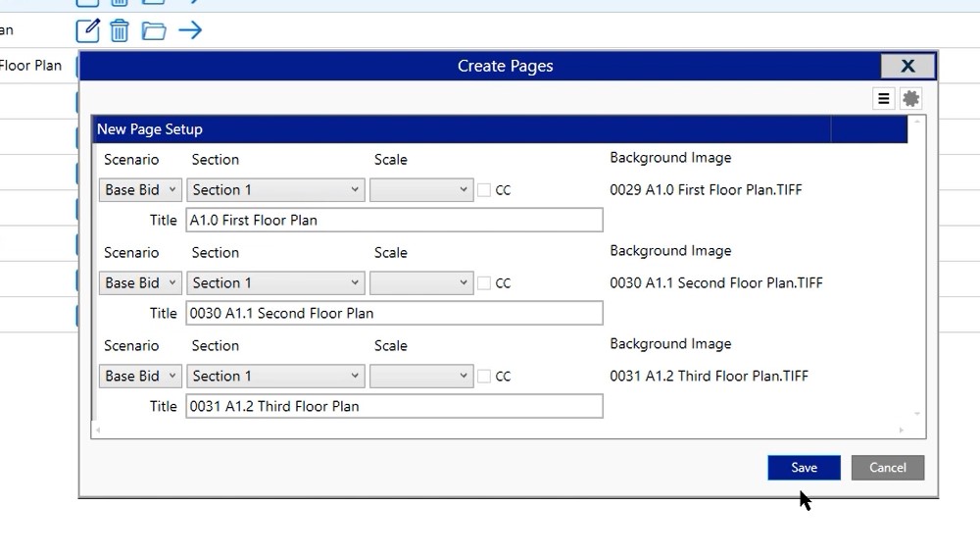
Task: Click the Cancel button
Action: [x=887, y=468]
